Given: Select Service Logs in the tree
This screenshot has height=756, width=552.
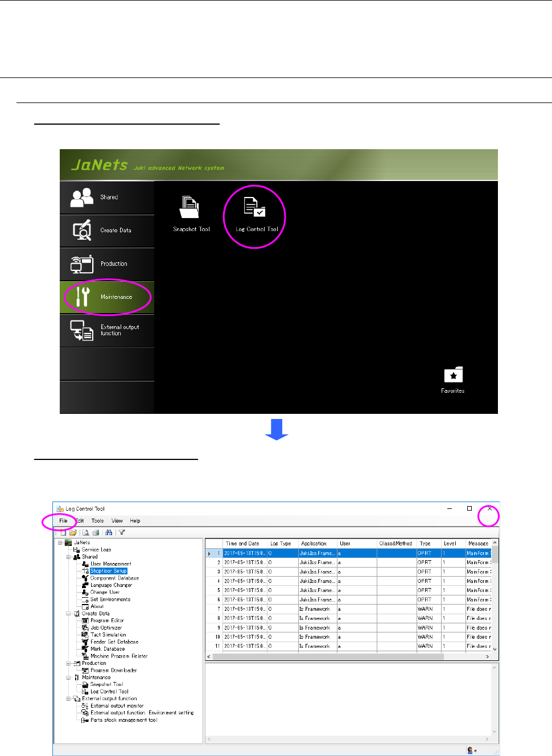Looking at the screenshot, I should pyautogui.click(x=96, y=550).
